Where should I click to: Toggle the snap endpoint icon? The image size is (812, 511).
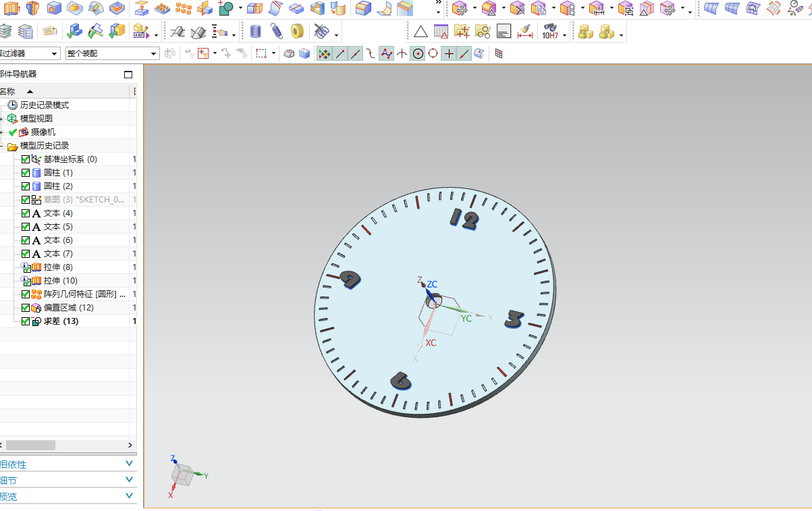click(x=341, y=53)
